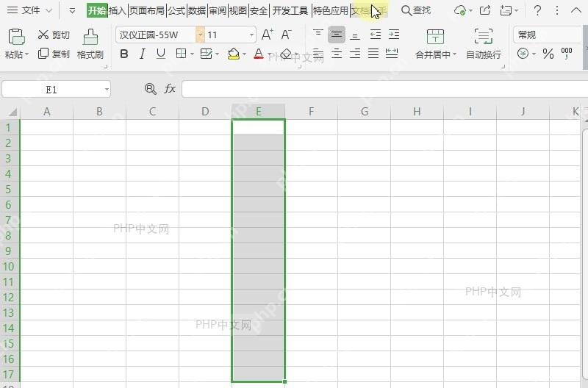Toggle vertical middle alignment
This screenshot has height=388, width=588.
tap(337, 35)
